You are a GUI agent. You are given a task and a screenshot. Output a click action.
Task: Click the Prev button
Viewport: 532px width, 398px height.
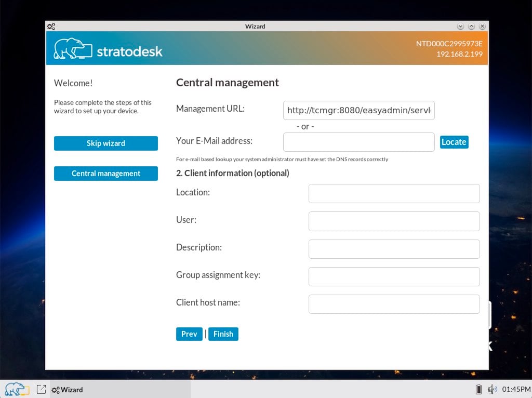click(x=189, y=334)
